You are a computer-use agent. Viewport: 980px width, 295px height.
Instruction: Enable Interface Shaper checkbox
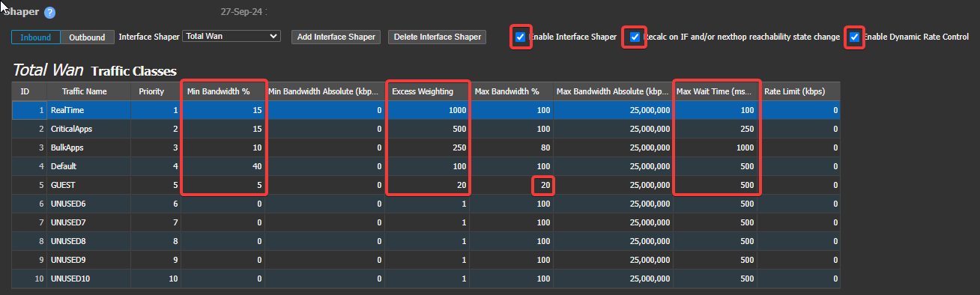point(521,37)
